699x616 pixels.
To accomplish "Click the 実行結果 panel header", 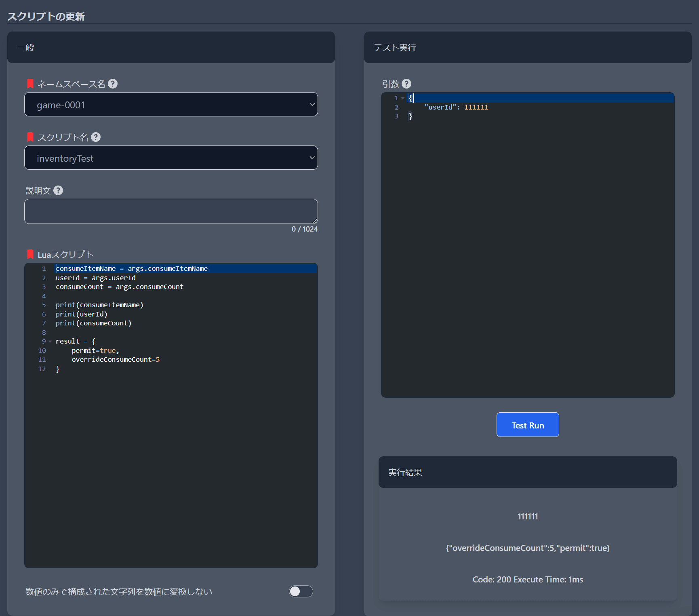I will coord(528,472).
